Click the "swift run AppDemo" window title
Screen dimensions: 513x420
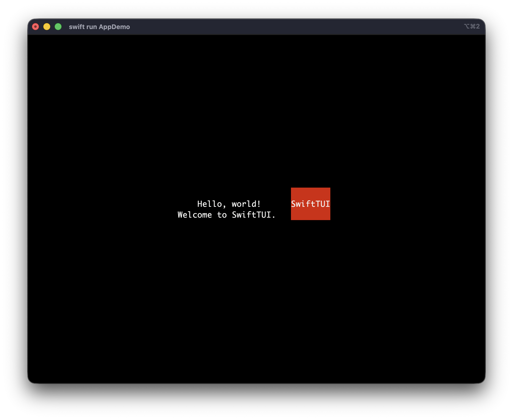tap(99, 27)
